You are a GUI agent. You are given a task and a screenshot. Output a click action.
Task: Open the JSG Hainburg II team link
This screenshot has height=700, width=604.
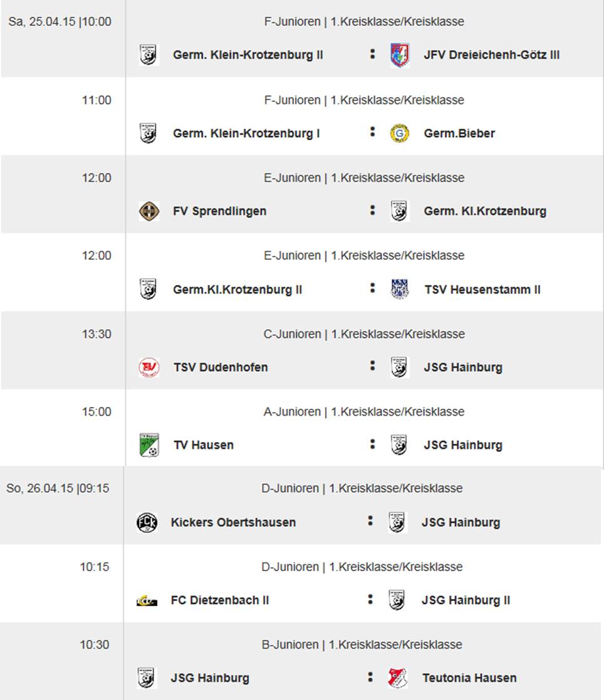466,600
